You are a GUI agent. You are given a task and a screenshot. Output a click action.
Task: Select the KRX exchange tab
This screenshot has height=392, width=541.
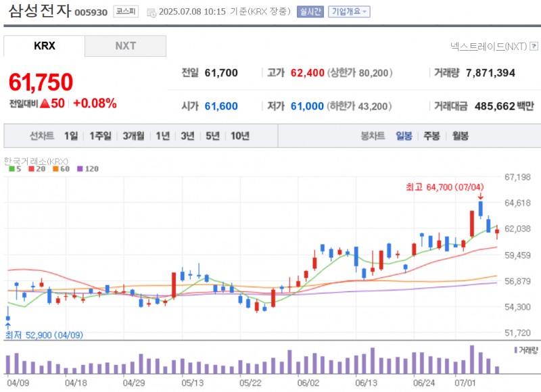coord(43,47)
